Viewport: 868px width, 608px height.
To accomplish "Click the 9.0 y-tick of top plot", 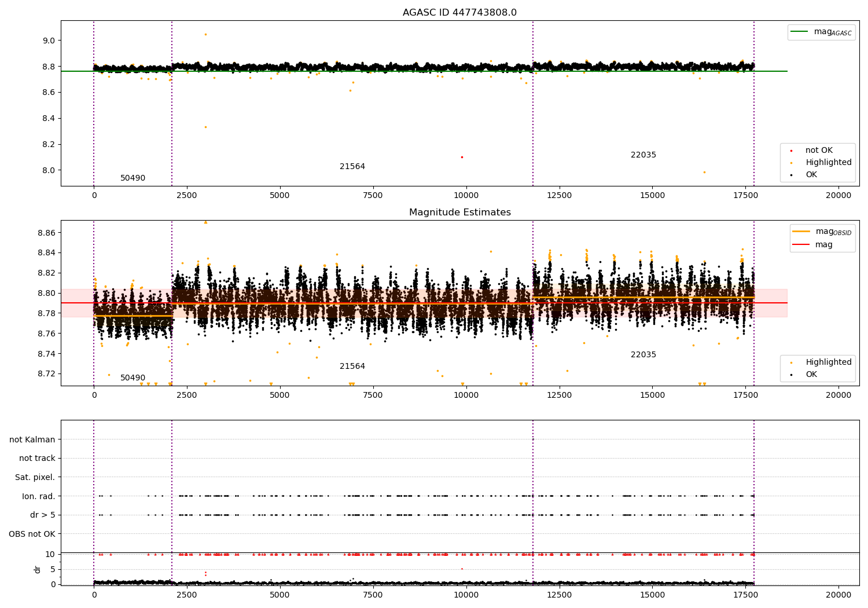I will coord(48,41).
